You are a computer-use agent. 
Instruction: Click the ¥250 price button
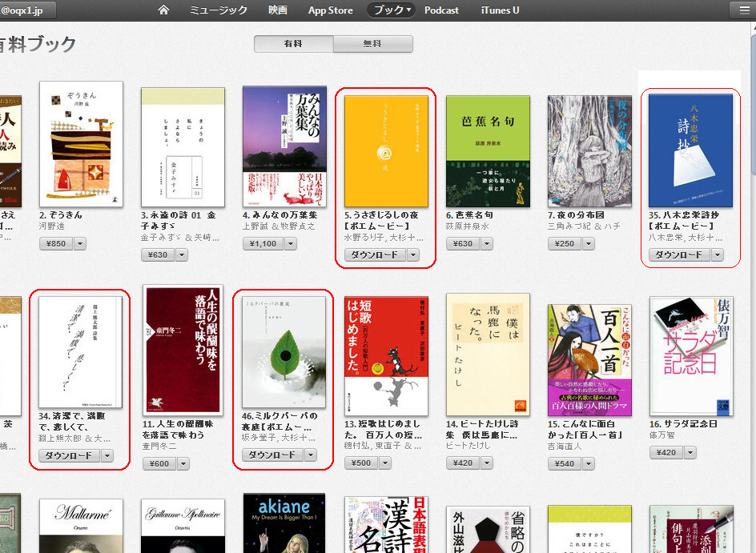(565, 244)
